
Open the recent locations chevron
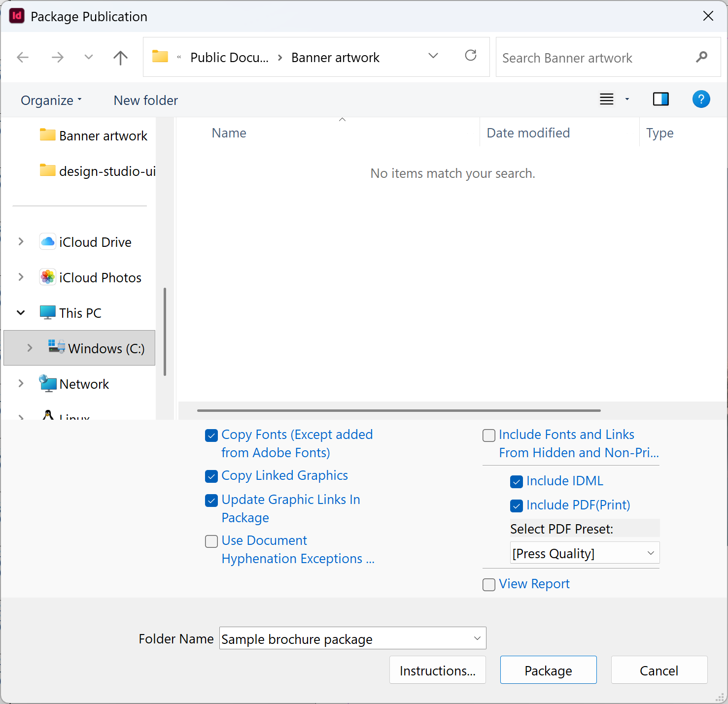(89, 57)
